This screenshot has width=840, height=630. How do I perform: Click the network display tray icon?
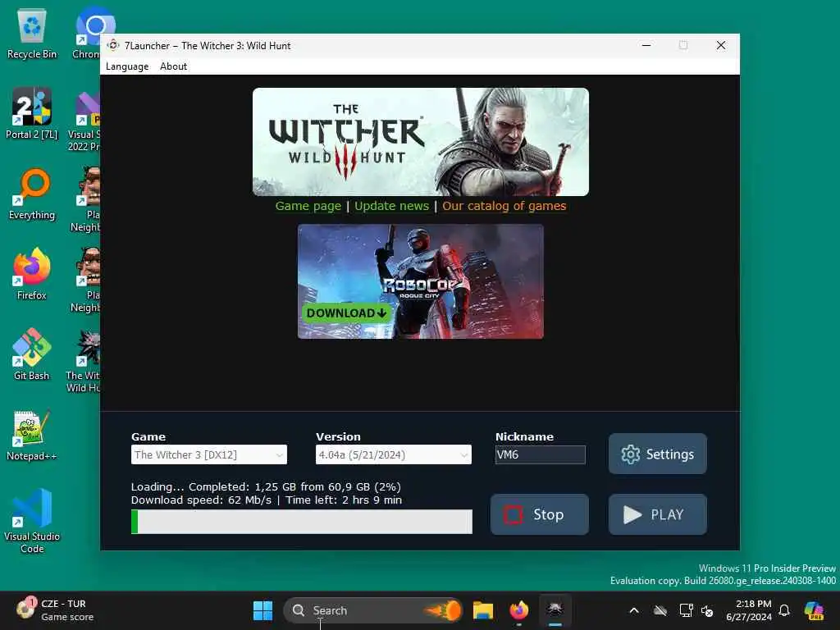click(686, 610)
